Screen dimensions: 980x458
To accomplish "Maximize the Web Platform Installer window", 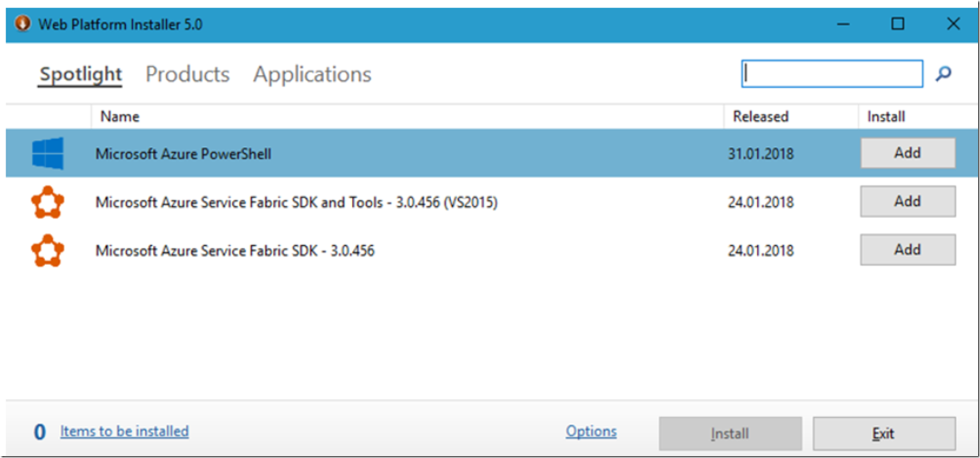I will (898, 24).
